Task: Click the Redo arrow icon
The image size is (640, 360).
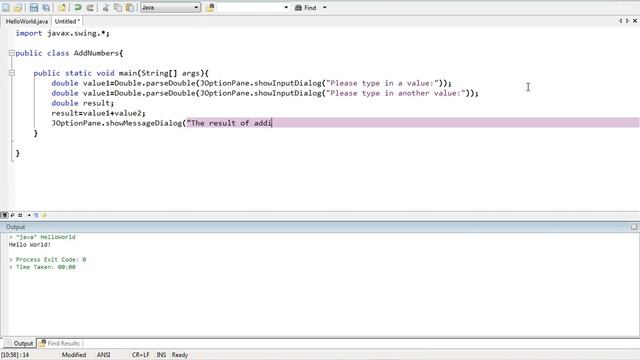Action: click(90, 7)
